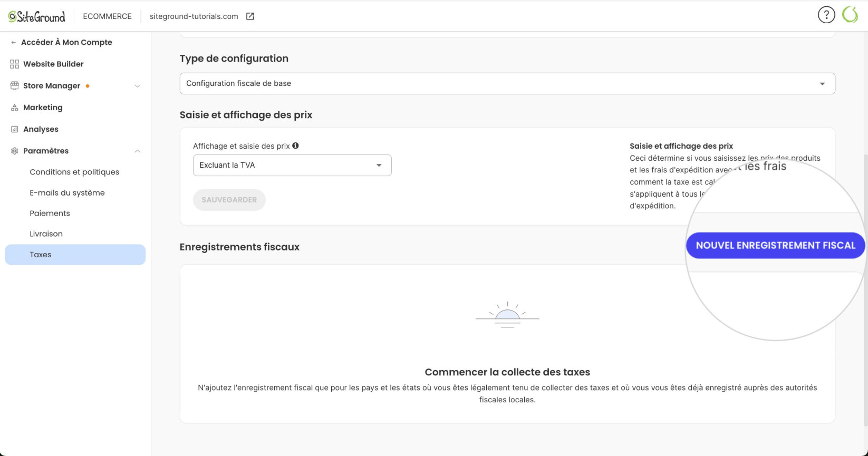Open the siteground-tutorials.com site link
Image resolution: width=868 pixels, height=456 pixels.
click(x=194, y=16)
